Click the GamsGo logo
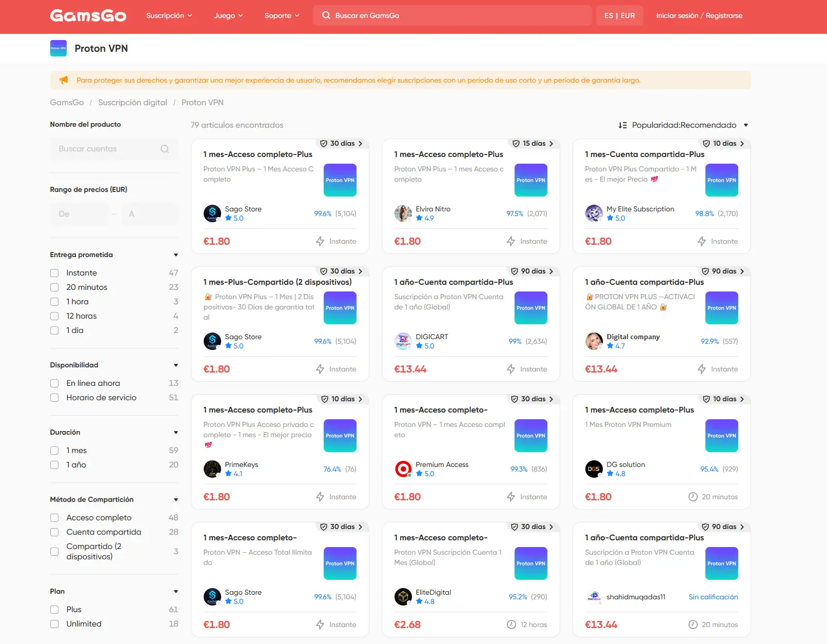Screen dimensions: 827x644 click(88, 15)
